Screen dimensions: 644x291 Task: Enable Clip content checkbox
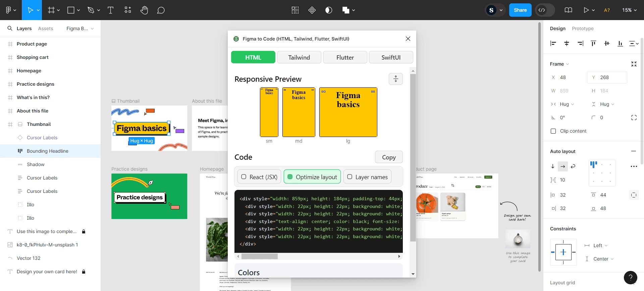[553, 131]
